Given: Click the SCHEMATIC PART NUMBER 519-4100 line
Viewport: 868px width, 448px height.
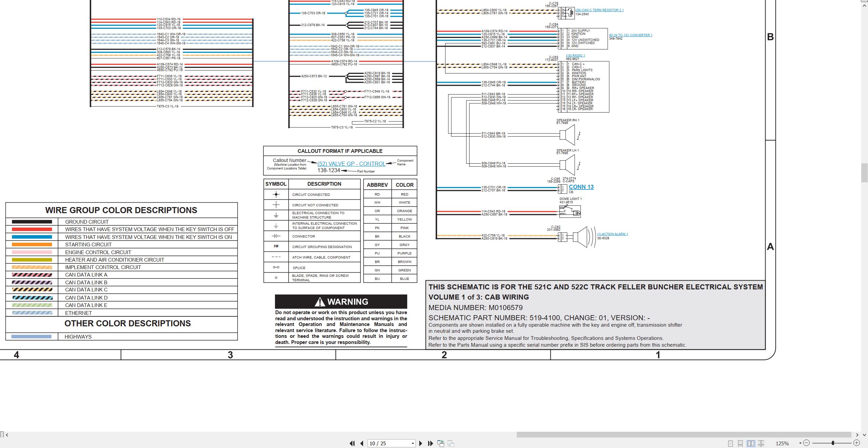Looking at the screenshot, I should pos(539,318).
